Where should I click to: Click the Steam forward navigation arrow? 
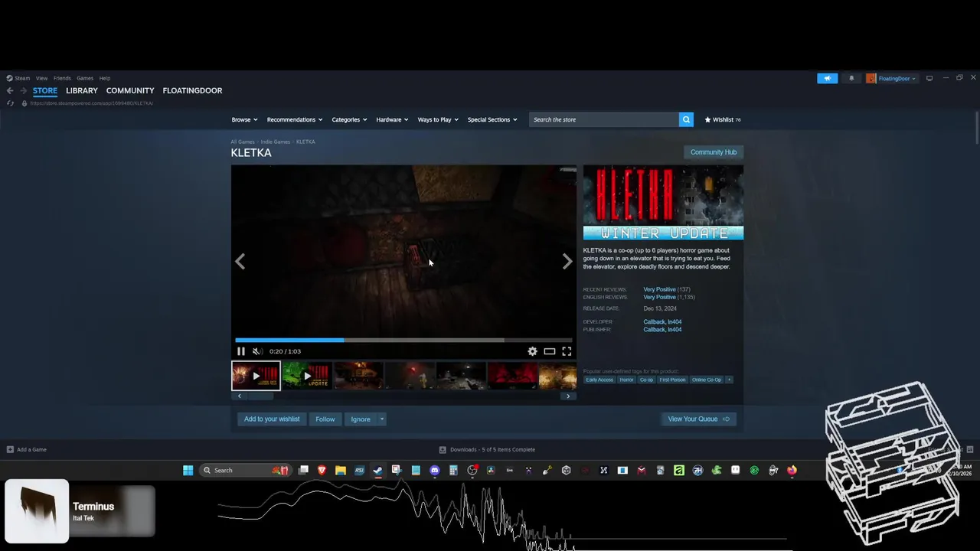[23, 90]
